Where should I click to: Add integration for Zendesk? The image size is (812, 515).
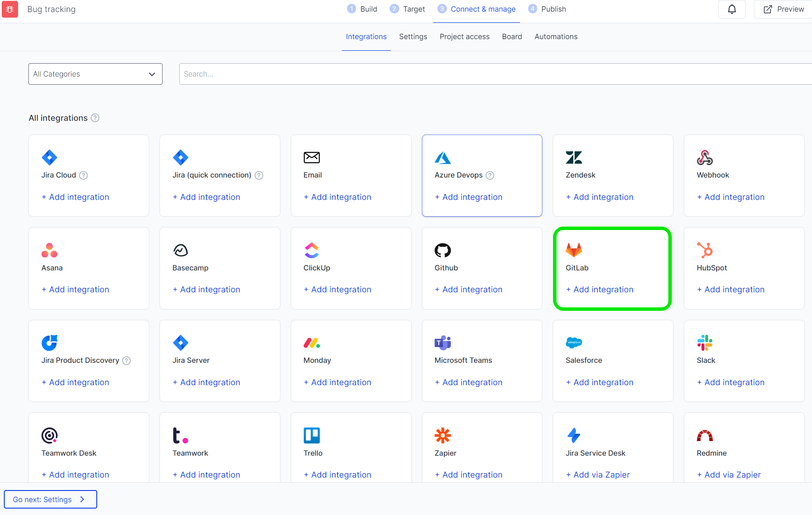coord(600,197)
